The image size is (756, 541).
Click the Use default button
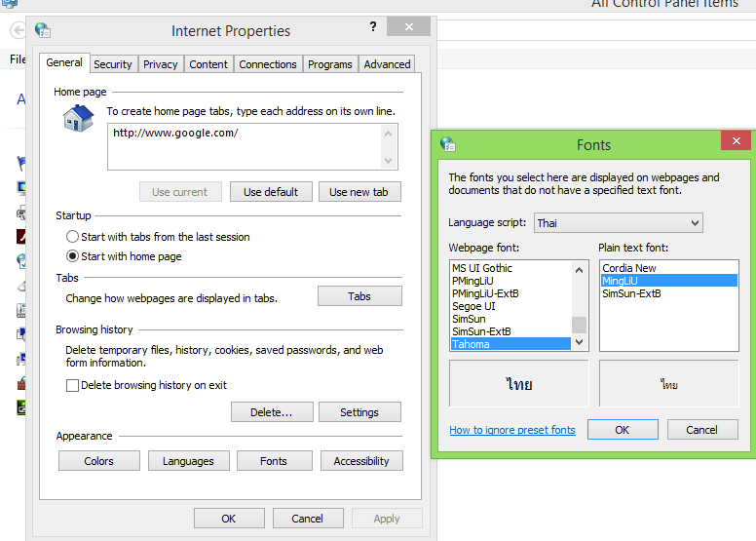[x=271, y=192]
